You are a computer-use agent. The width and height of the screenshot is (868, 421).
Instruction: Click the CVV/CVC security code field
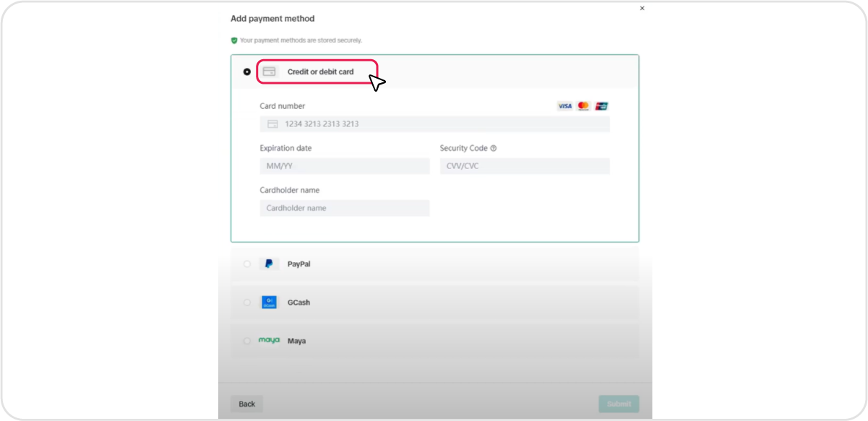(524, 166)
